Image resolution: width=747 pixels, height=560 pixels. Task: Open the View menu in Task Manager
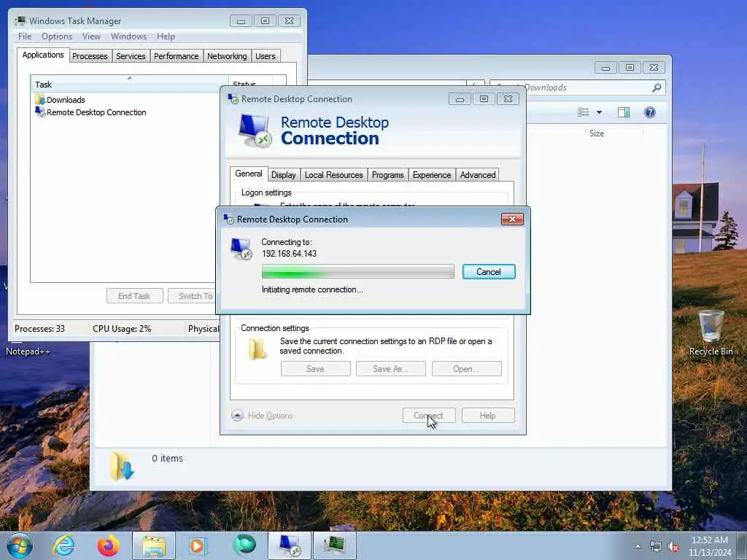91,36
